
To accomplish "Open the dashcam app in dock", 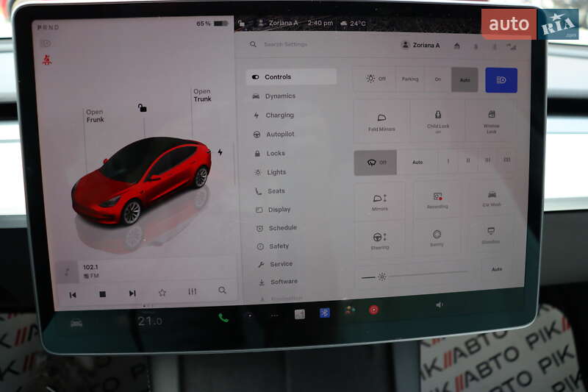I will point(250,316).
